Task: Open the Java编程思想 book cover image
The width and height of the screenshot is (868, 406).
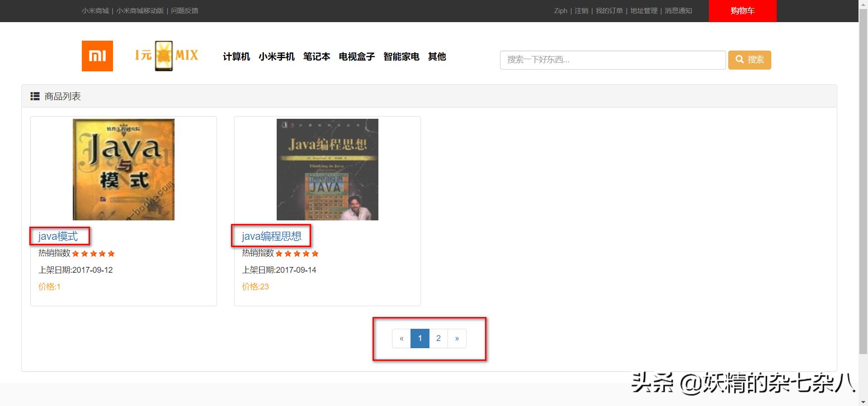Action: pyautogui.click(x=327, y=169)
